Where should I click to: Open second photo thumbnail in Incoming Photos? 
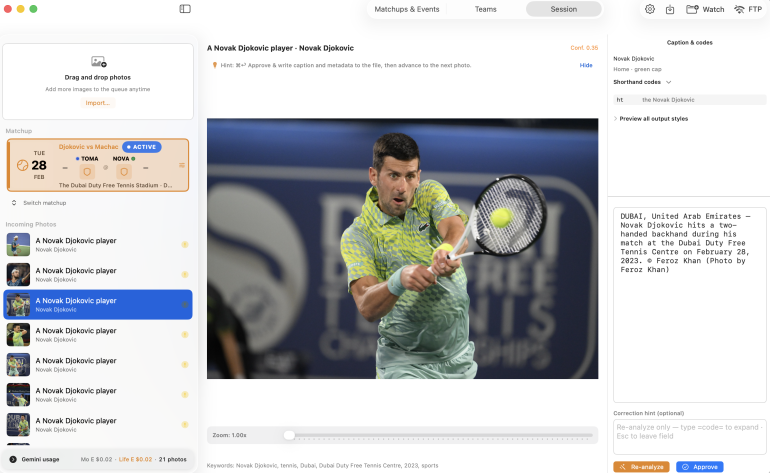[18, 275]
